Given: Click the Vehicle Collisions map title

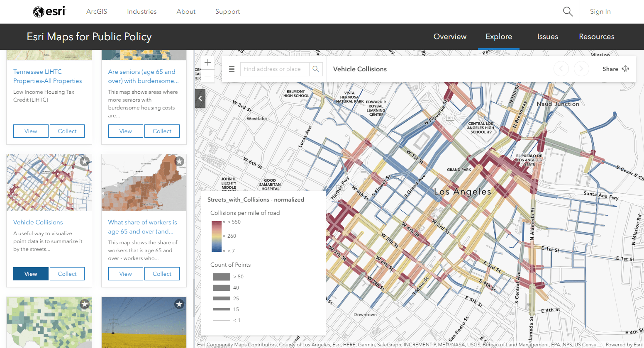Looking at the screenshot, I should (360, 69).
